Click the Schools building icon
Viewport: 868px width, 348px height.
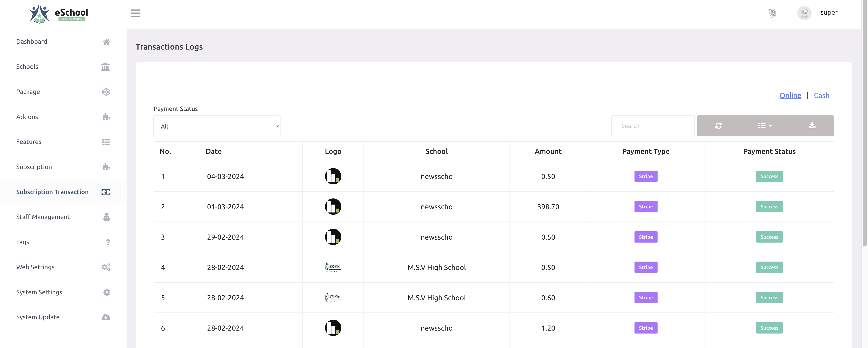(x=105, y=67)
